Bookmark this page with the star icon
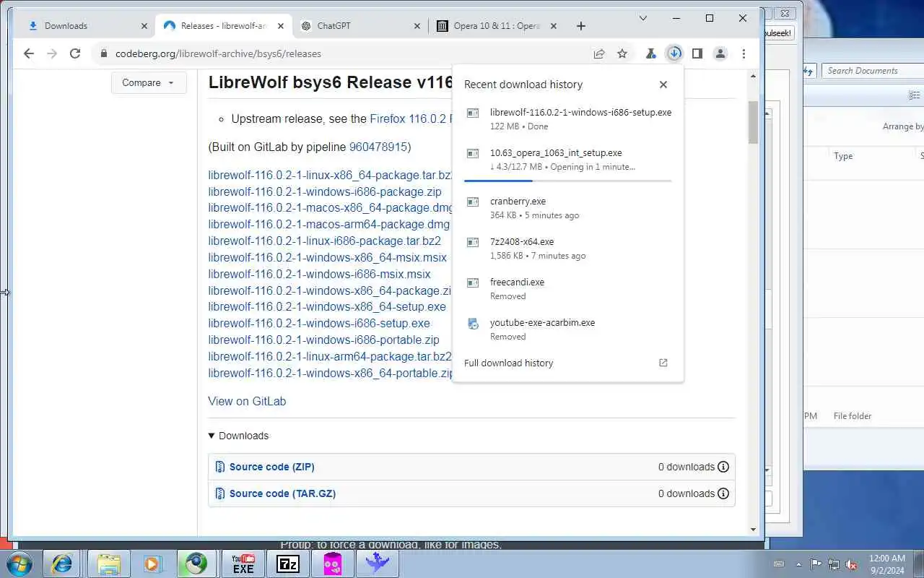924x578 pixels. tap(622, 53)
